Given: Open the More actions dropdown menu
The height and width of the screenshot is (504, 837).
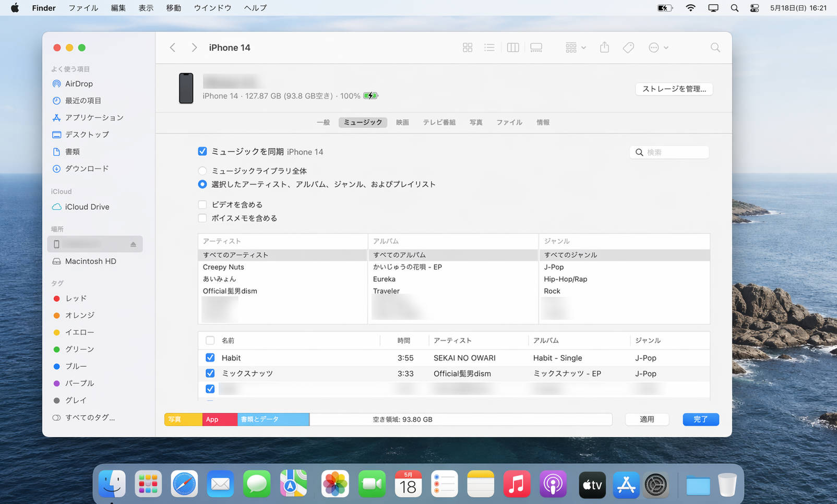Looking at the screenshot, I should click(657, 47).
